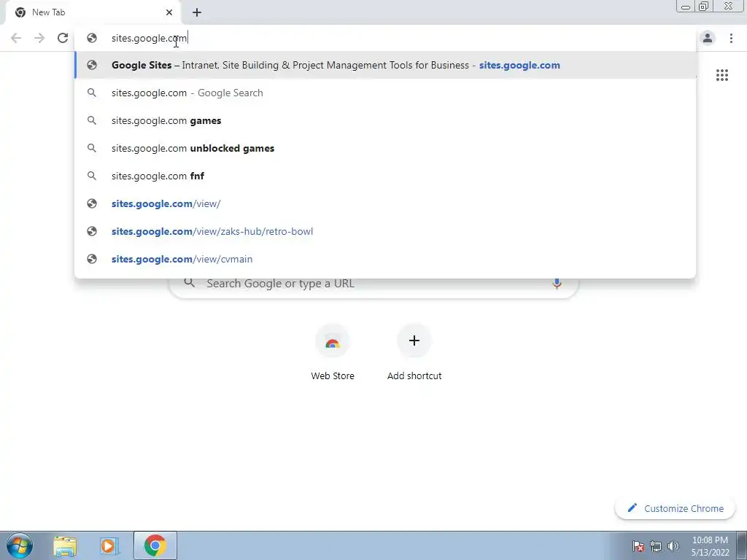
Task: Click the browser Back arrow
Action: (16, 38)
